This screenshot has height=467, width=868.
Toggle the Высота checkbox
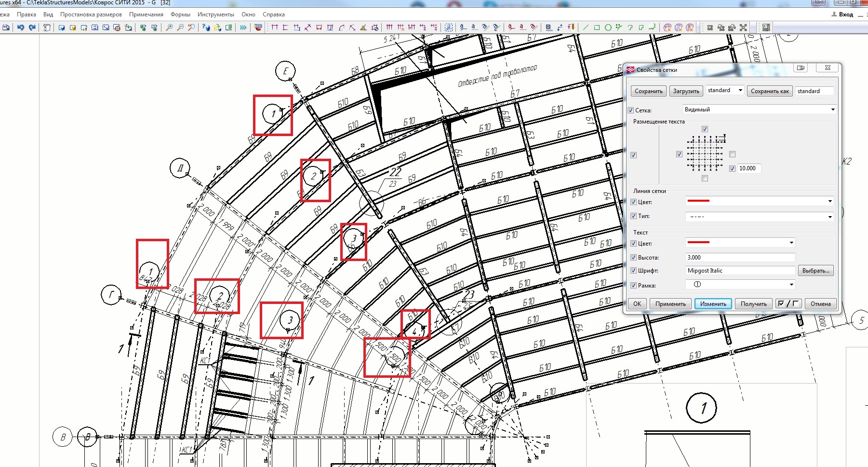[x=634, y=258]
